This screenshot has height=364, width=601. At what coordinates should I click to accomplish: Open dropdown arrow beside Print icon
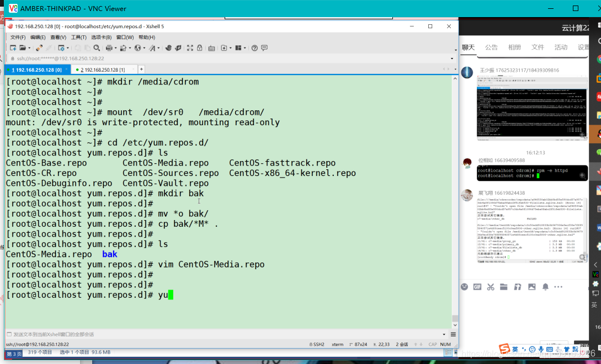coord(115,49)
